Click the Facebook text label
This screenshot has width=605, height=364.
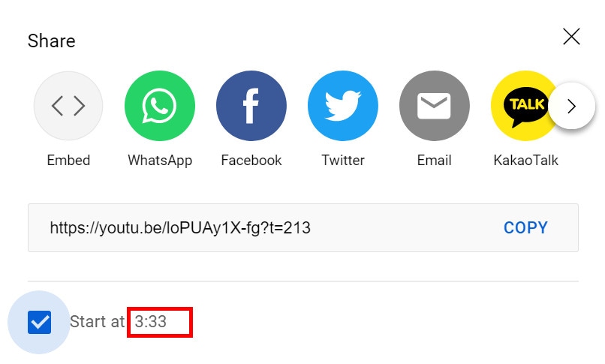(251, 160)
